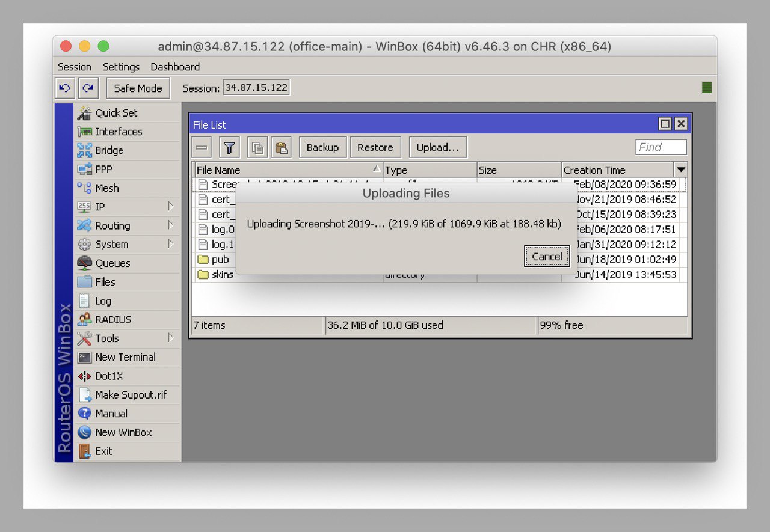Open the Settings menu
Viewport: 770px width, 532px height.
[x=121, y=67]
